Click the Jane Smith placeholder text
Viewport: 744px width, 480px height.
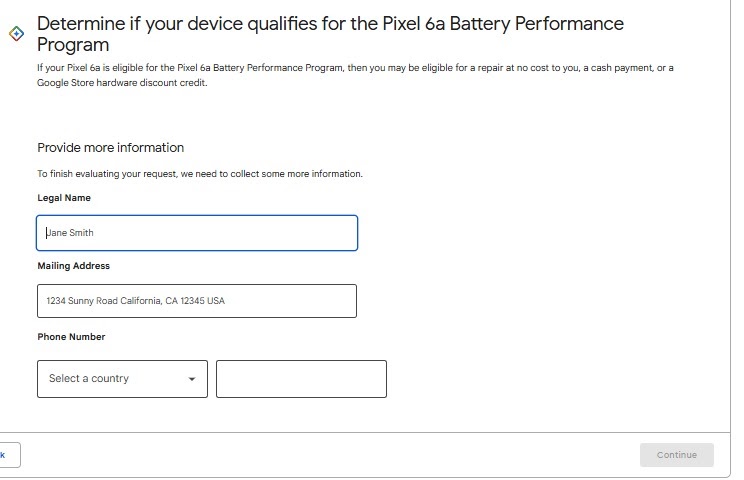(70, 233)
